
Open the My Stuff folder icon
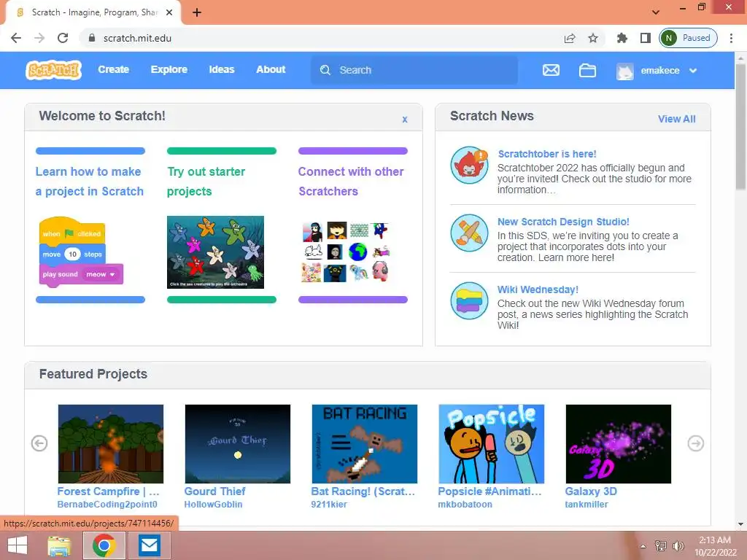pos(587,70)
